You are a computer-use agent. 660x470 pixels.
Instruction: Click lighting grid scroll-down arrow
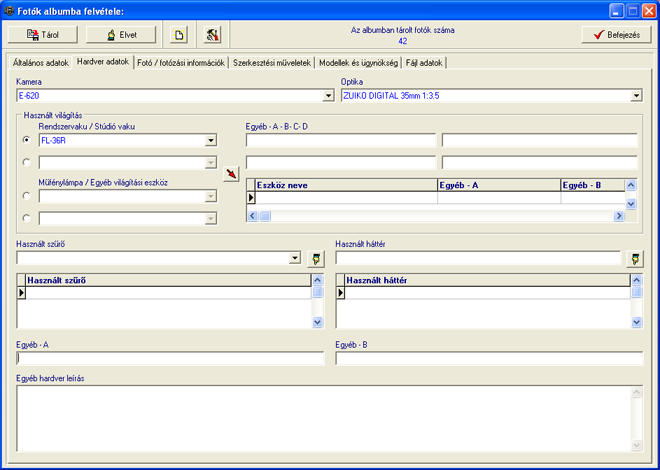pyautogui.click(x=631, y=204)
